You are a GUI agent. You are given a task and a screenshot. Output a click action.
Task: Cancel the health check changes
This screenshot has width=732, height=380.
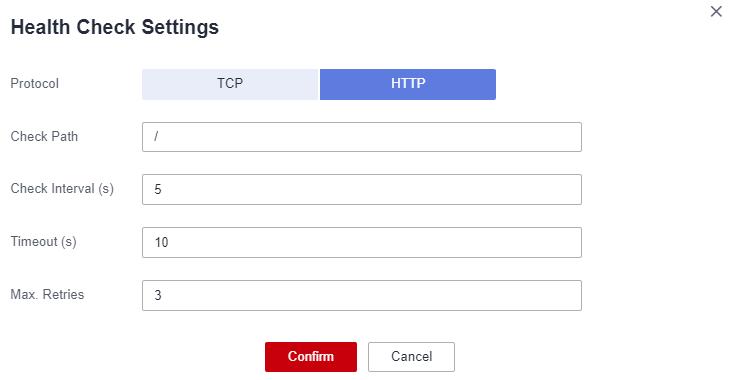(x=411, y=357)
